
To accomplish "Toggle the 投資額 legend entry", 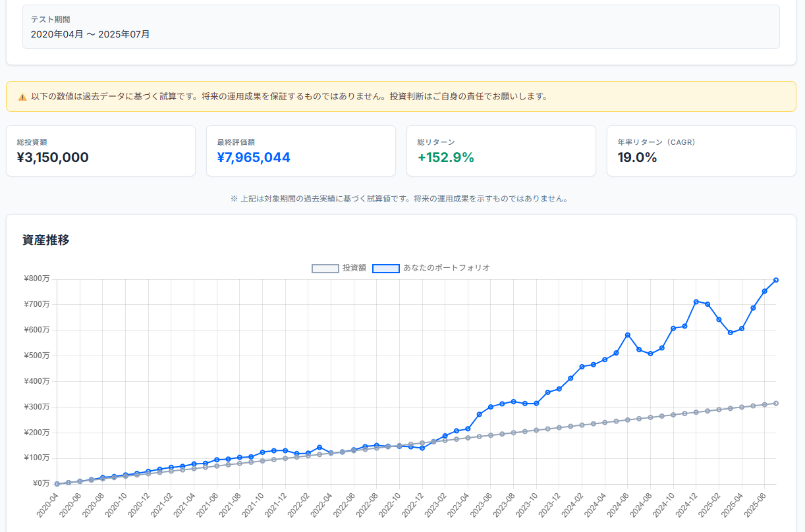I will click(x=340, y=268).
